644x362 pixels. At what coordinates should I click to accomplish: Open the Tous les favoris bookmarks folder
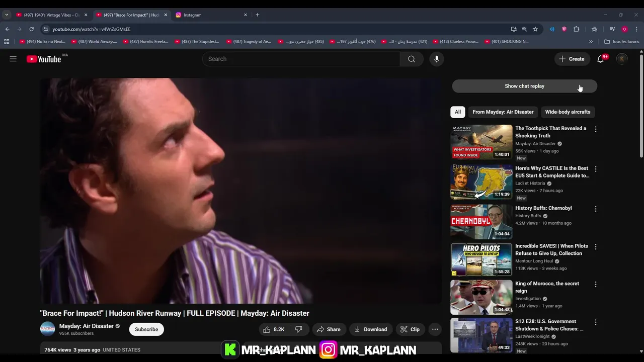pos(621,42)
